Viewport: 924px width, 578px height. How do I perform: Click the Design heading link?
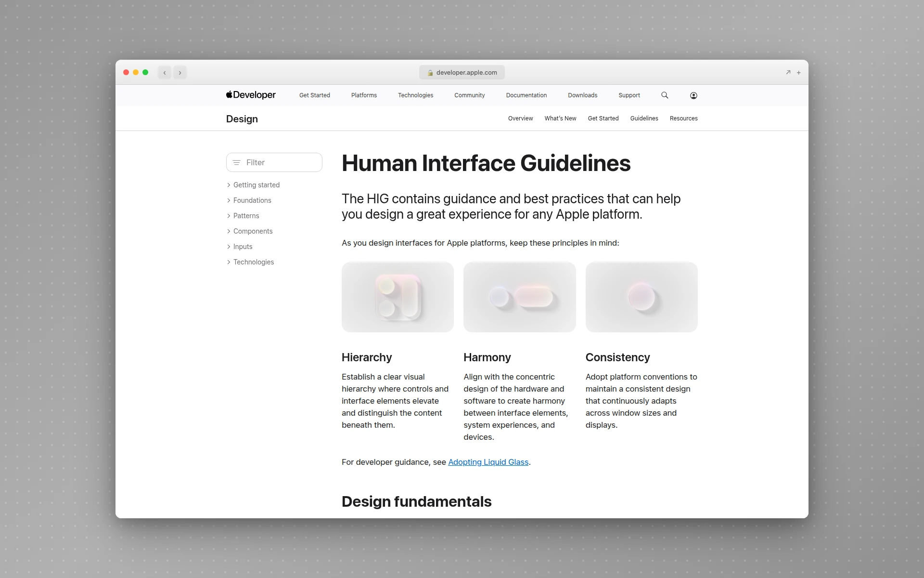[242, 118]
